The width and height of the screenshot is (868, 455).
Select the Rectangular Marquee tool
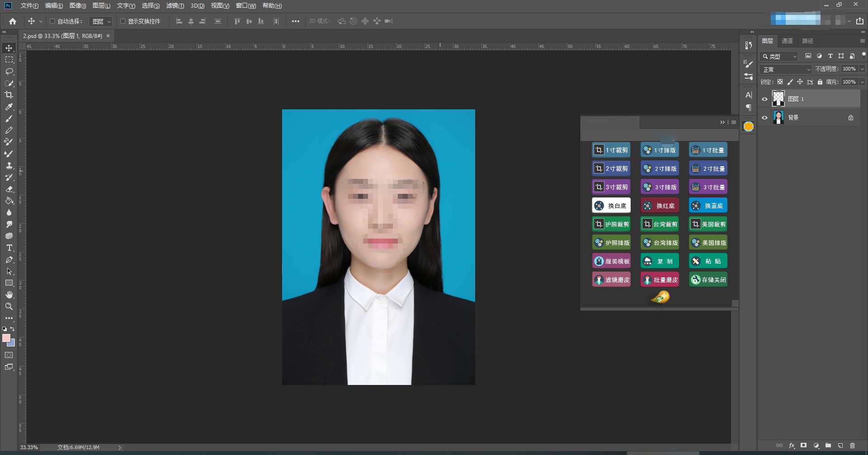click(x=9, y=60)
